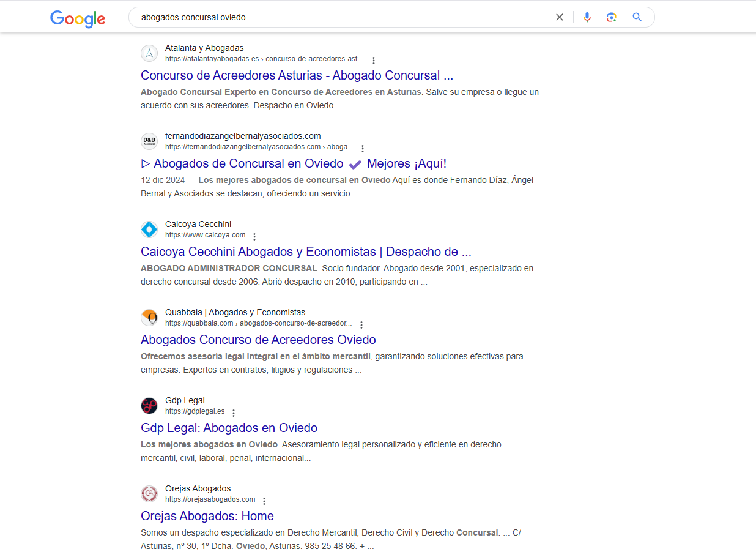
Task: Visit "Orejas Abogados: Home" result
Action: pyautogui.click(x=207, y=516)
